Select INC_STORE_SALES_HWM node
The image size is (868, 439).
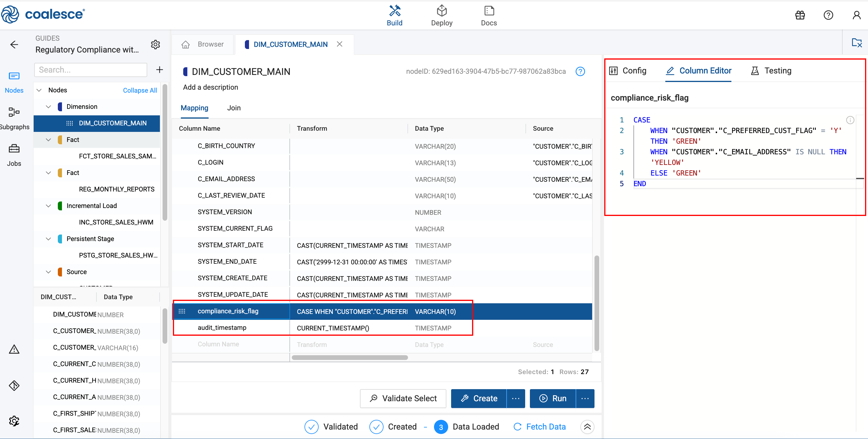(x=116, y=222)
